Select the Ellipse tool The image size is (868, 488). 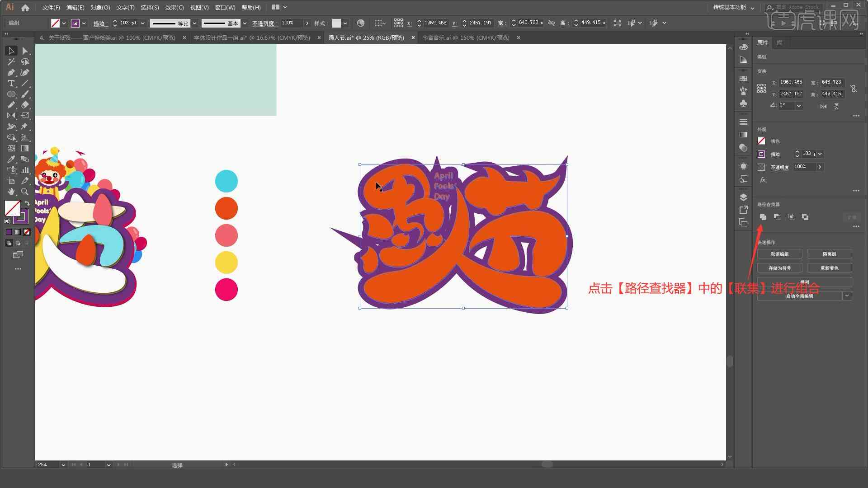point(11,94)
